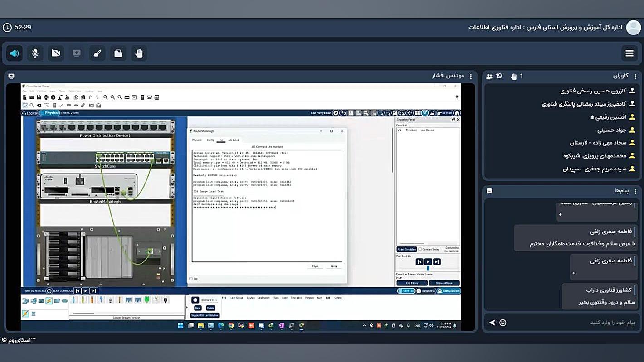Screen dimensions: 644x362
Task: Open the Physical tab in RouterManategh window
Action: click(x=197, y=140)
